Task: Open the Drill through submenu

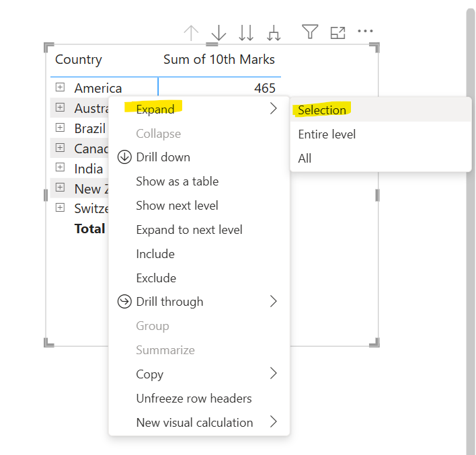Action: tap(169, 302)
